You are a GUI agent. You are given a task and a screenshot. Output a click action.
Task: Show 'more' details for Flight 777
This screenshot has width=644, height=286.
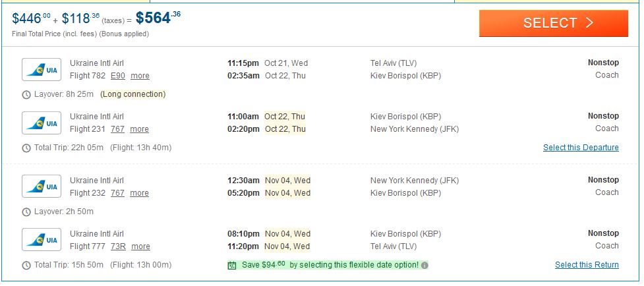(140, 246)
